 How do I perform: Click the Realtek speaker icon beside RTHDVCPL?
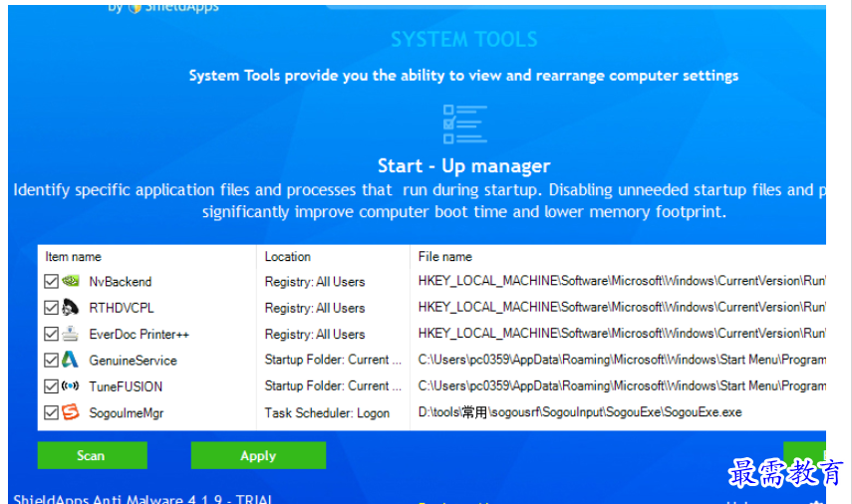pyautogui.click(x=70, y=308)
